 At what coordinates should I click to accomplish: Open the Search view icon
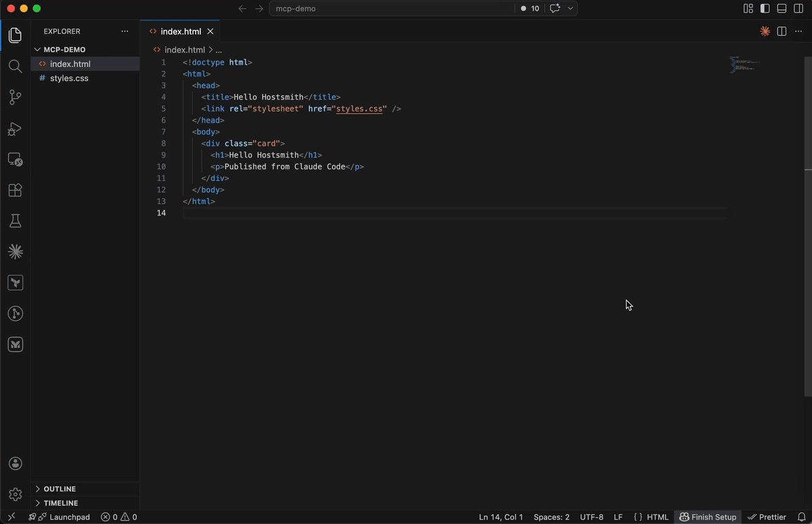15,66
